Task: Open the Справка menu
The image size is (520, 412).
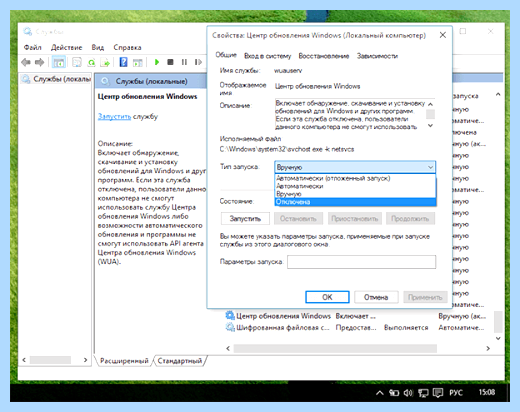Action: coord(127,47)
